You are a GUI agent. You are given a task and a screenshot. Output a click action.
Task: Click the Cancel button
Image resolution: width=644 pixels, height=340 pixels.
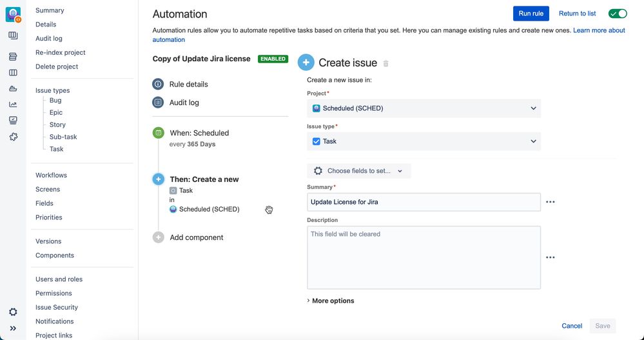[572, 326]
